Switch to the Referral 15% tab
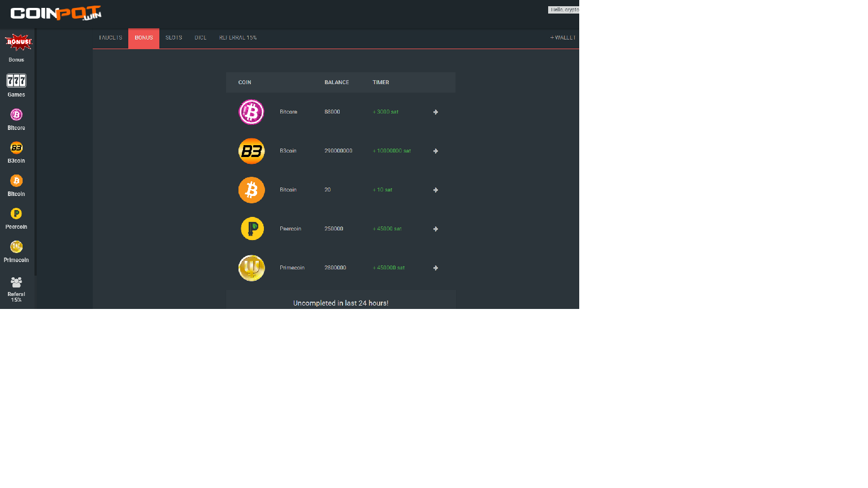The width and height of the screenshot is (868, 488). [x=238, y=38]
